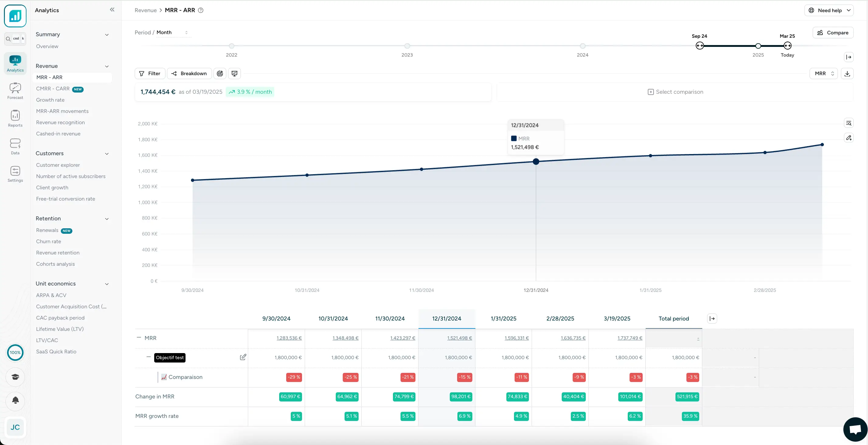Open the goals target icon
Viewport: 868px width, 445px height.
tap(220, 73)
